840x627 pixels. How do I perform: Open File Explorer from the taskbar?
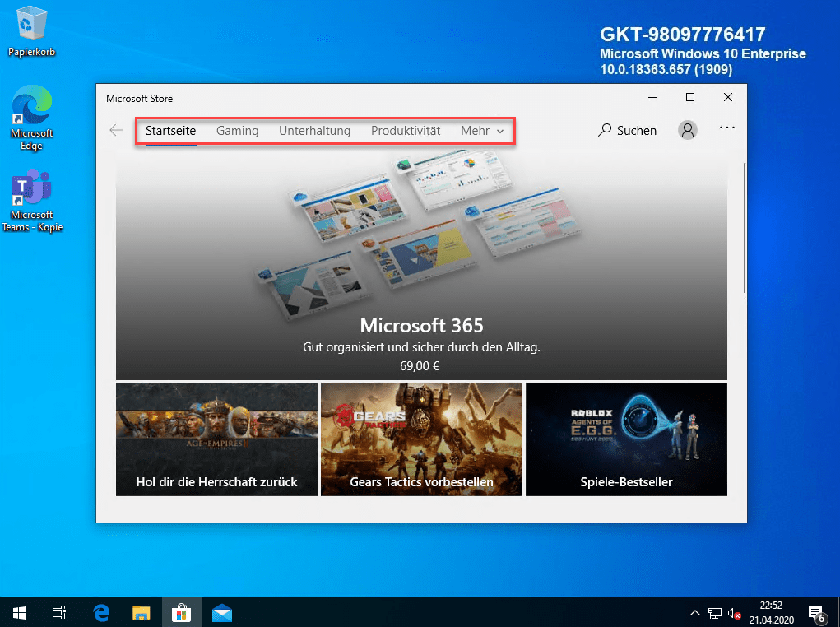[x=141, y=613]
